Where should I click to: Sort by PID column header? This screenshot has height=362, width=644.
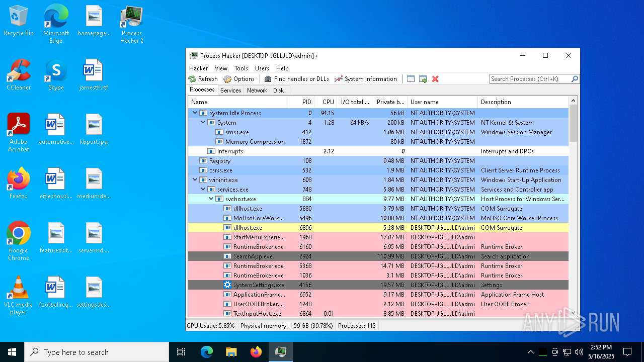(302, 102)
